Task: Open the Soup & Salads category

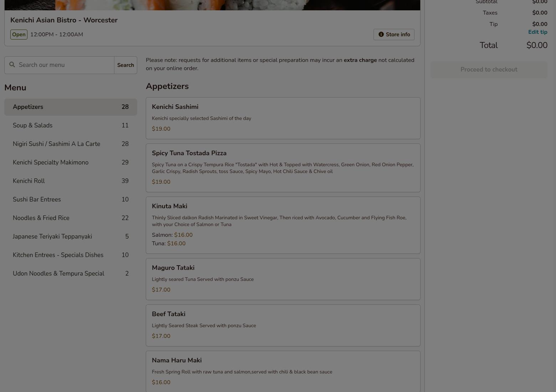Action: coord(71,125)
